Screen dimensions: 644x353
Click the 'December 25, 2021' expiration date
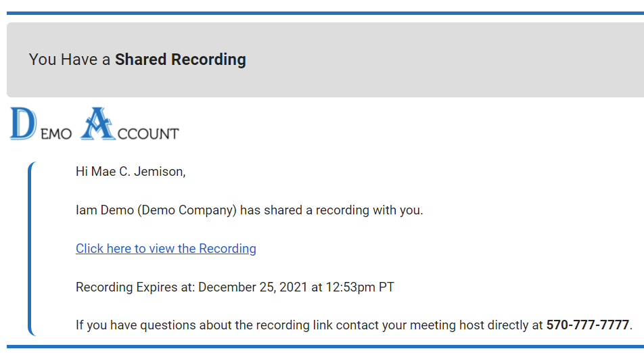[x=252, y=287]
